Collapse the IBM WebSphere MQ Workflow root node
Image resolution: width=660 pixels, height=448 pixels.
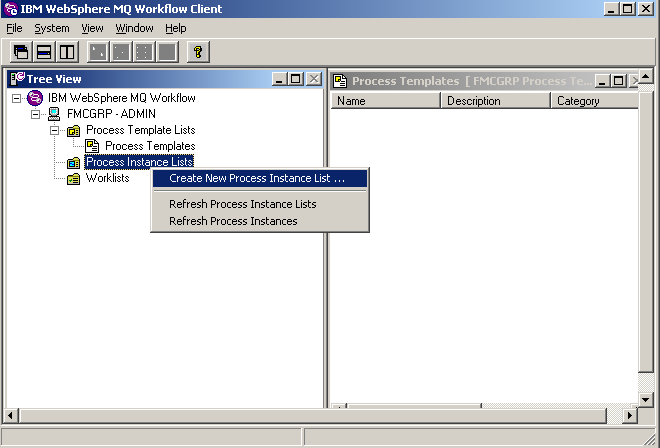point(16,98)
